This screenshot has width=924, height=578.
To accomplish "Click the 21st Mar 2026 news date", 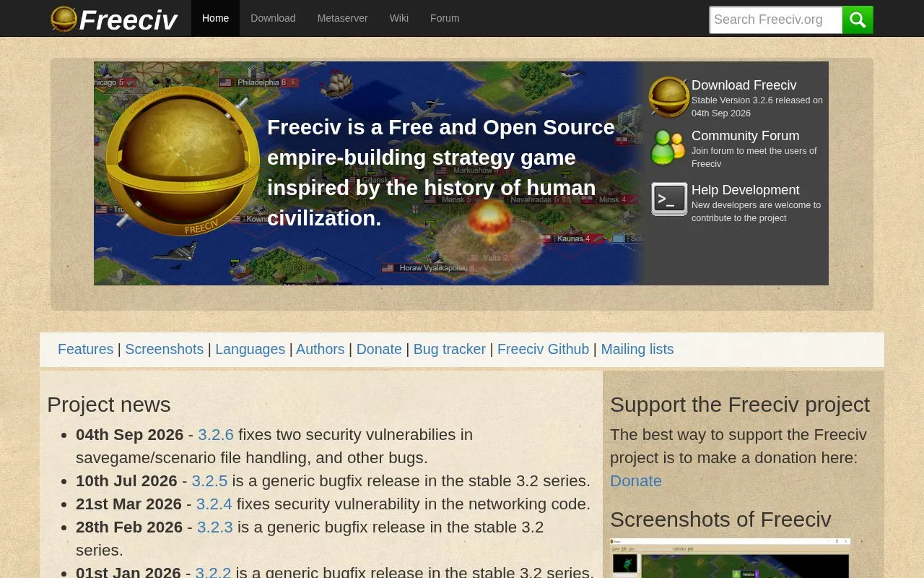I will point(129,504).
